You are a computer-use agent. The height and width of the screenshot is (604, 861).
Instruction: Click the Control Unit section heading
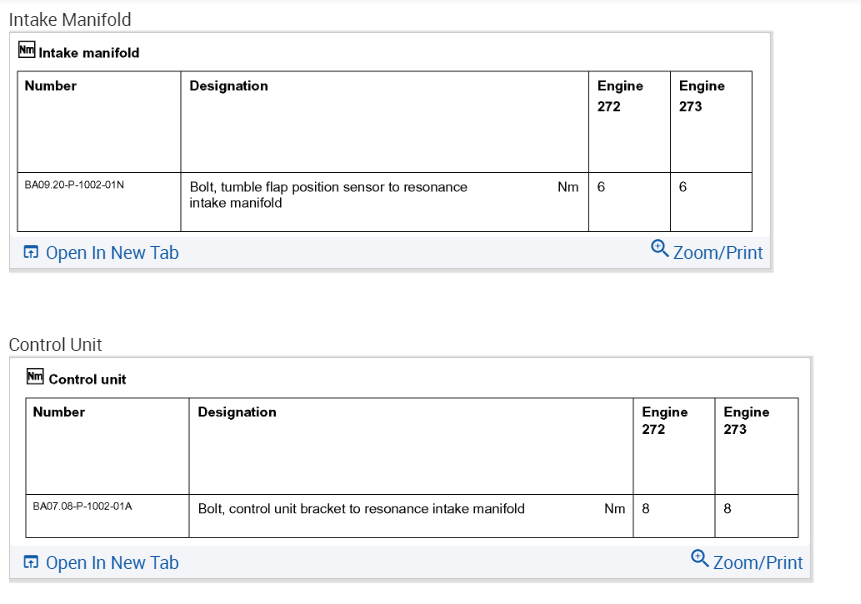(55, 345)
